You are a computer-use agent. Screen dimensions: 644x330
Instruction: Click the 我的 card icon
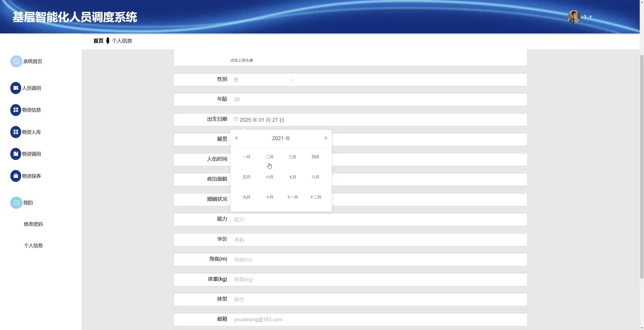pyautogui.click(x=16, y=203)
